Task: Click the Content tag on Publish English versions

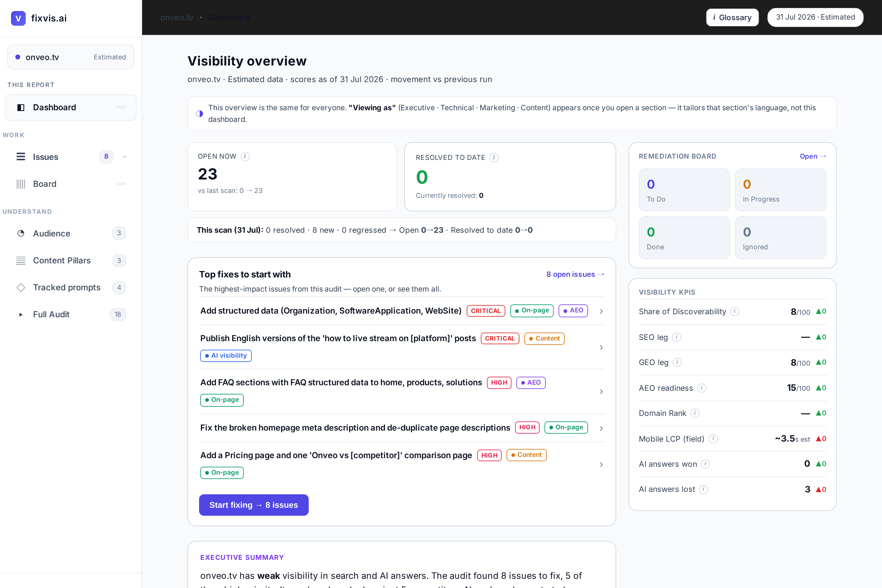Action: 544,338
